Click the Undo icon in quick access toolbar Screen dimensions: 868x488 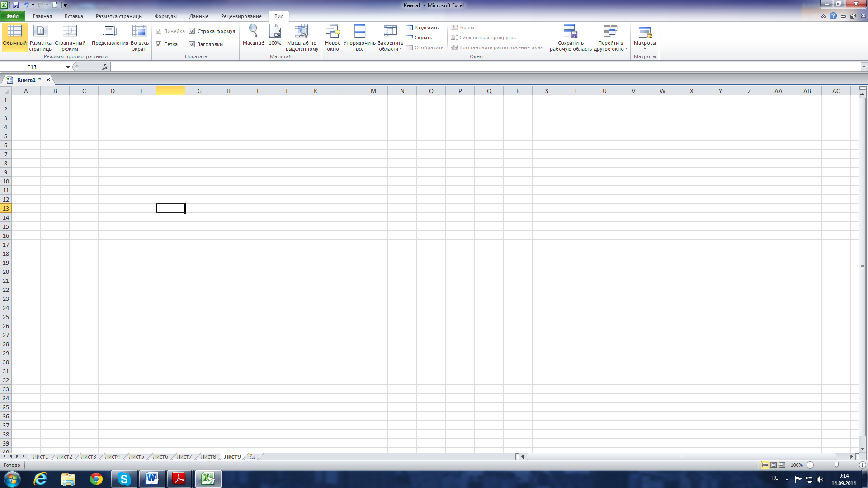[26, 5]
